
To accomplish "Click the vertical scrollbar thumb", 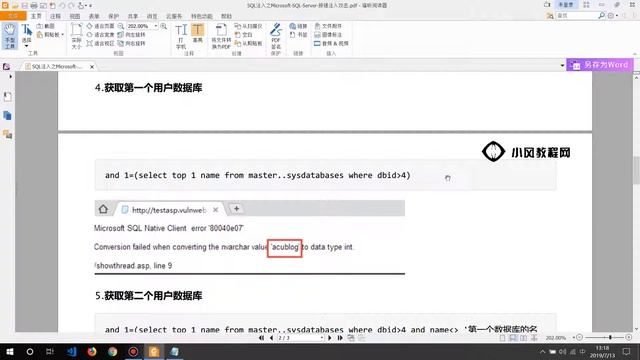I will point(636,170).
